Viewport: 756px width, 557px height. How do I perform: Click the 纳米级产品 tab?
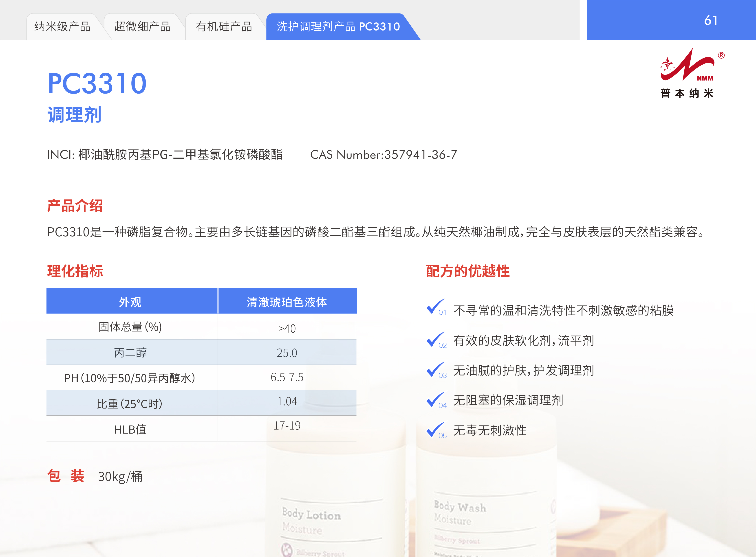click(x=62, y=27)
